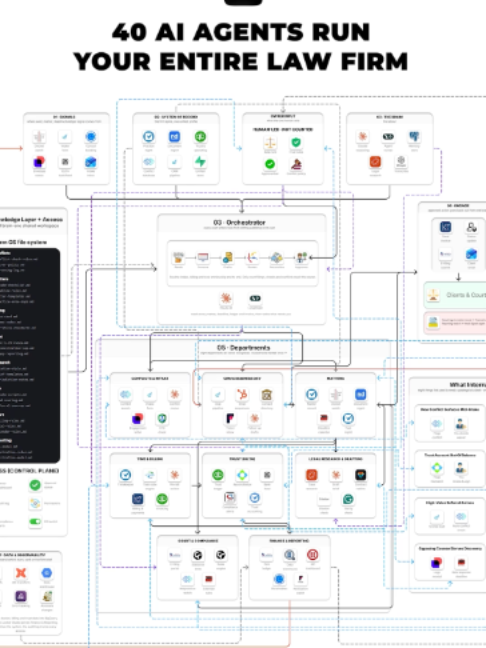
Task: Click the green checkmark circle in the control plane
Action: pyautogui.click(x=35, y=485)
